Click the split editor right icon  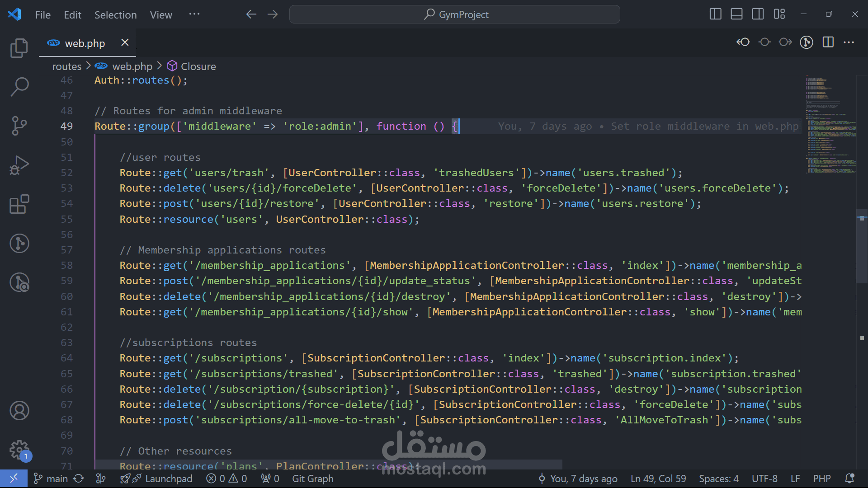(828, 42)
